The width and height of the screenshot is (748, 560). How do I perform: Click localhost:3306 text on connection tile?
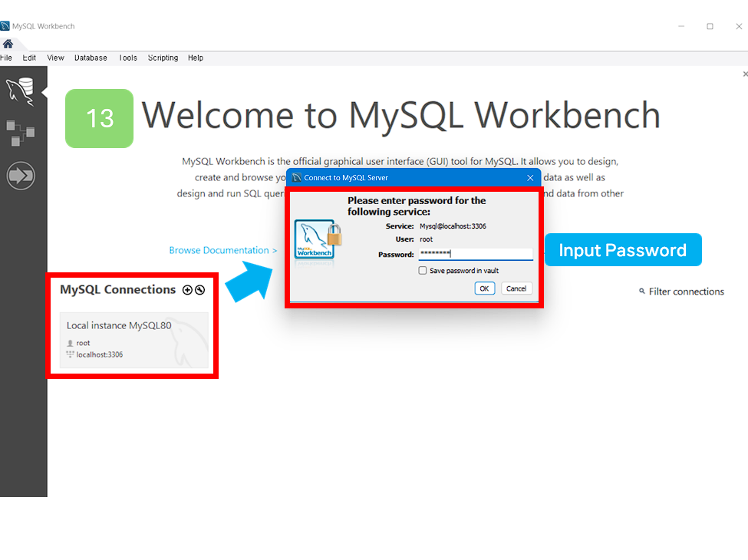pos(99,354)
